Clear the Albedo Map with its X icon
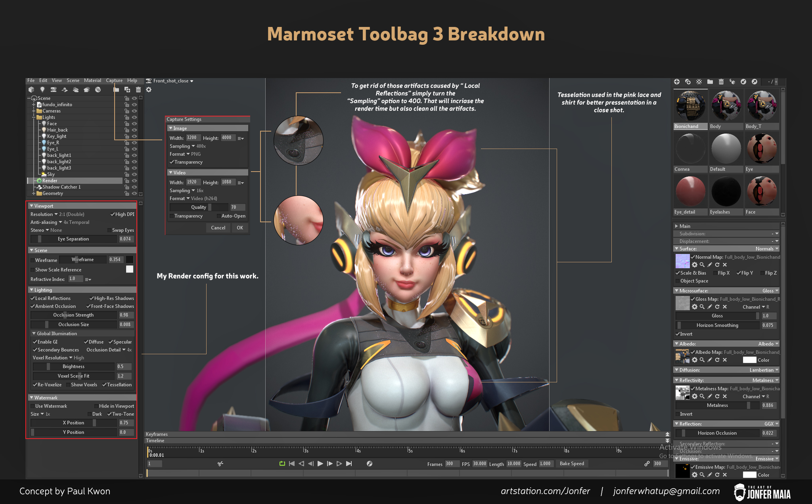812x504 pixels. pos(725,360)
